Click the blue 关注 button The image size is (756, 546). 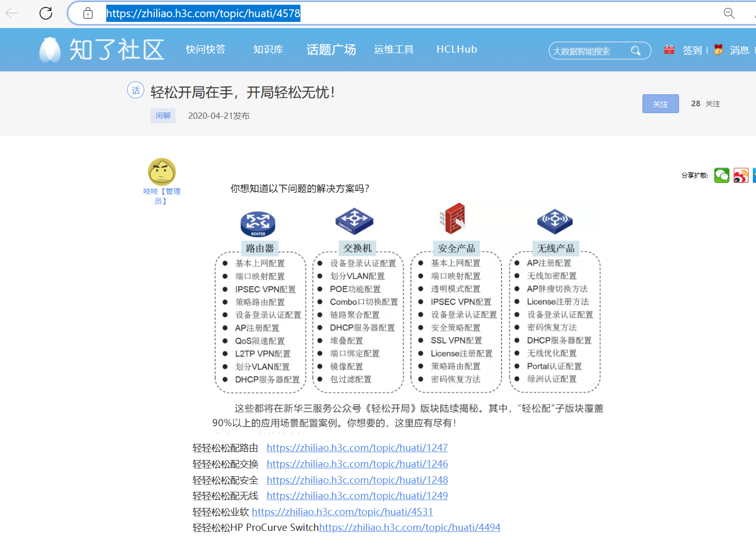[661, 104]
